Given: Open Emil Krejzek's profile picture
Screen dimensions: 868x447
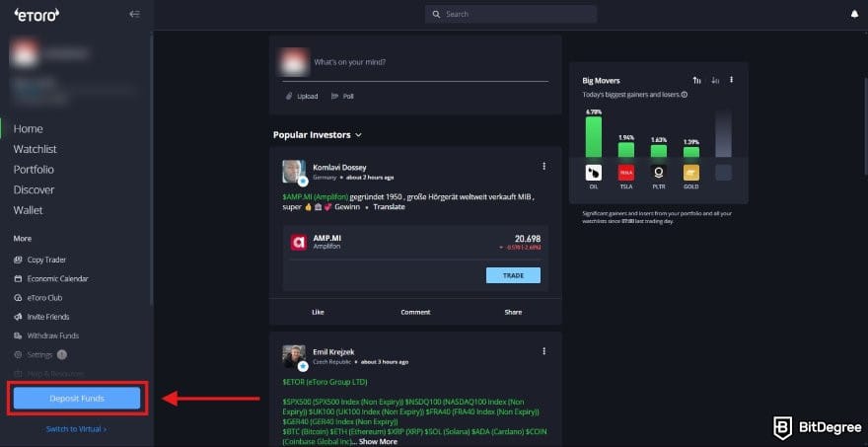Looking at the screenshot, I should [294, 357].
